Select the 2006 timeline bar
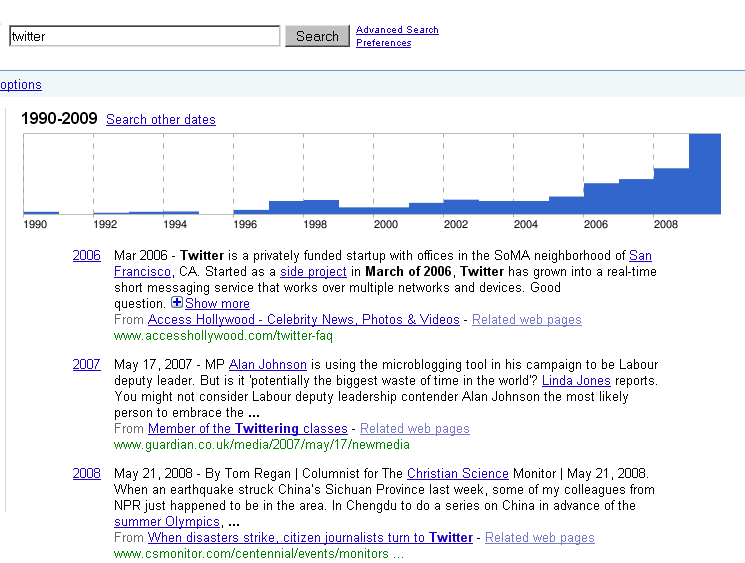 point(601,199)
